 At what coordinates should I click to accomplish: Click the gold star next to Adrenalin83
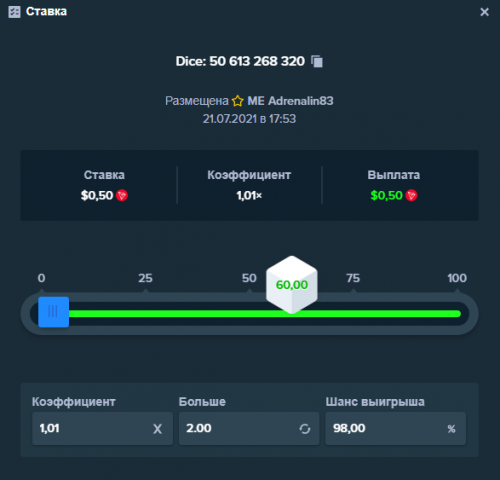(x=238, y=101)
